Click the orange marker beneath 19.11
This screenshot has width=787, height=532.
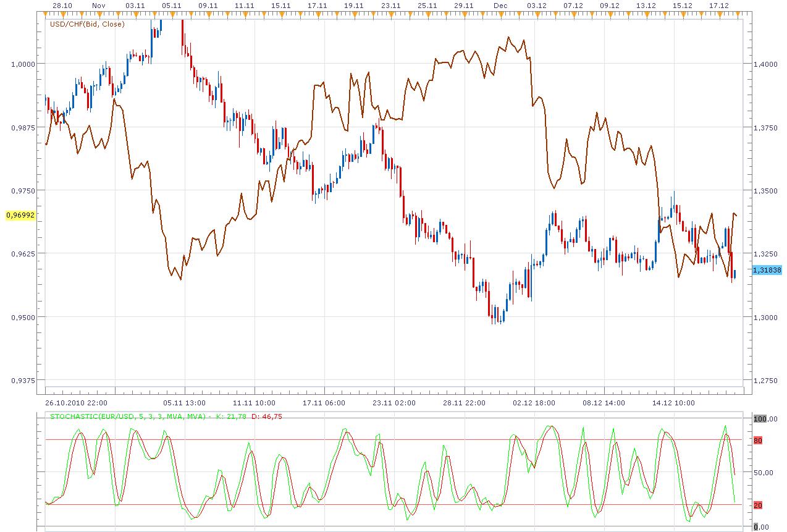tap(354, 13)
